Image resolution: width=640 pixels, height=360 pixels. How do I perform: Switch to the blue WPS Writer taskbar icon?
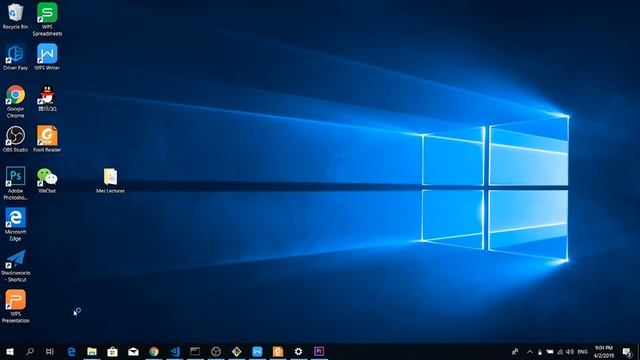257,351
